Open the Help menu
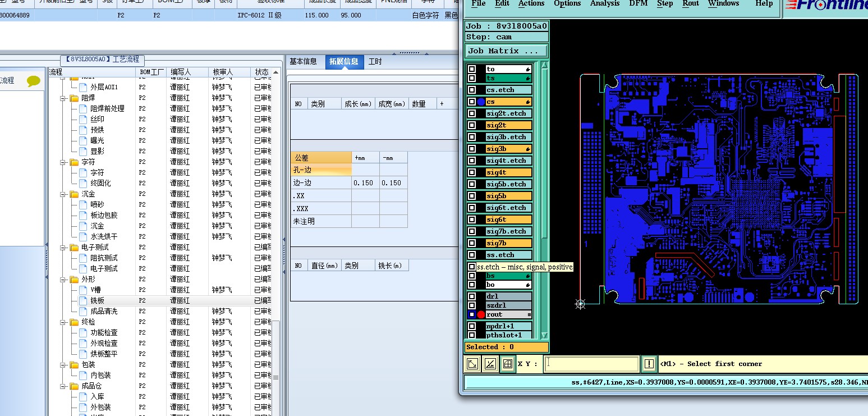The image size is (868, 416). [764, 3]
